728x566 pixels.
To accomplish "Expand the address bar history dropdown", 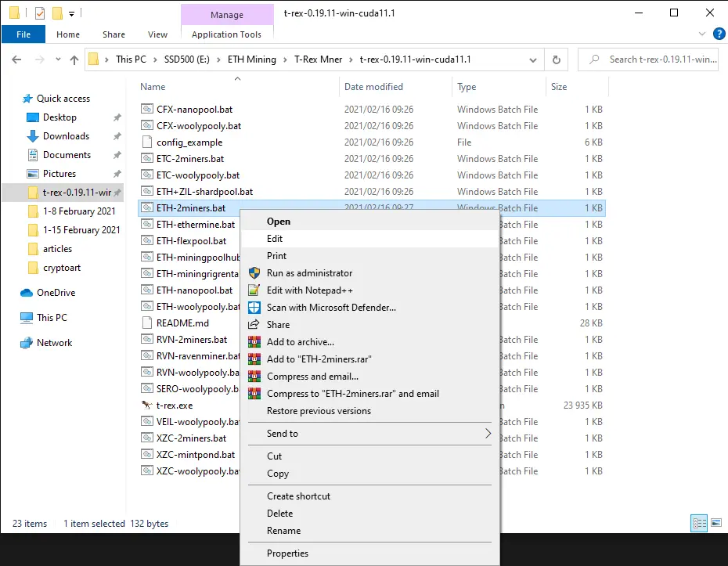I will tap(533, 60).
